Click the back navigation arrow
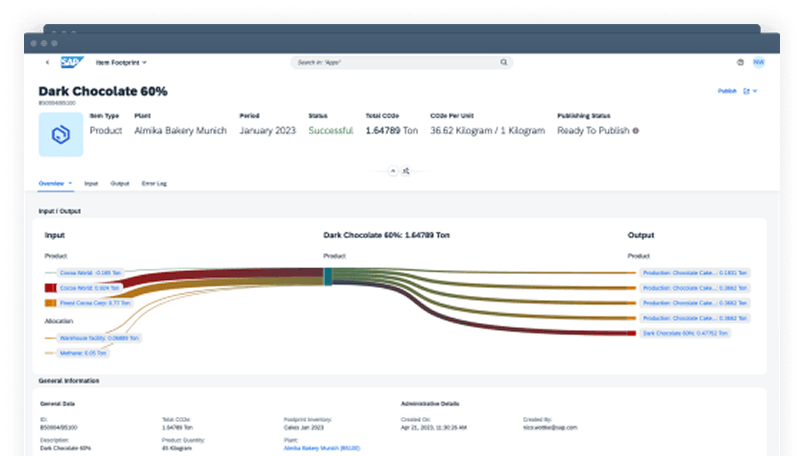The height and width of the screenshot is (456, 804). tap(47, 62)
